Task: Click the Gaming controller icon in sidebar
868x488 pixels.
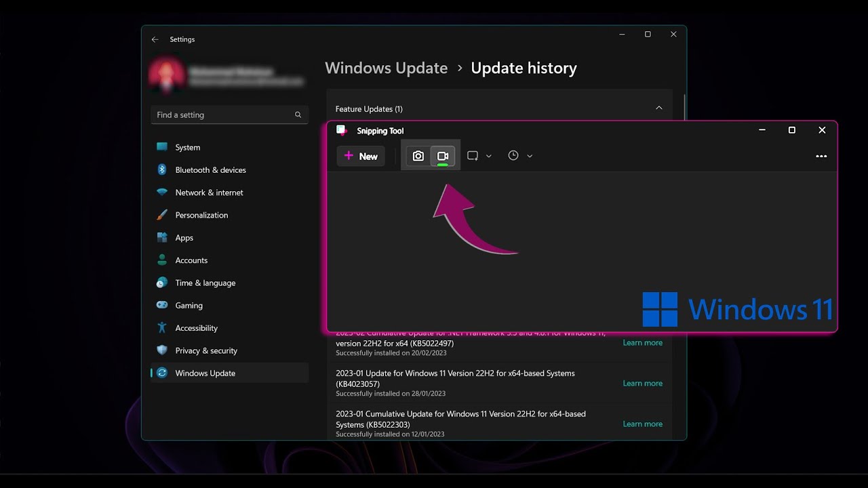Action: point(162,305)
